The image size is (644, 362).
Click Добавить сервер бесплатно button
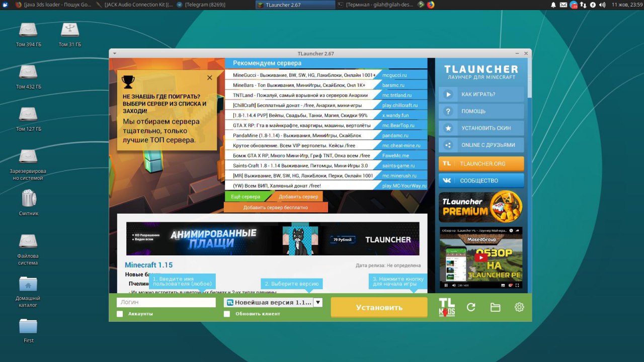click(276, 207)
